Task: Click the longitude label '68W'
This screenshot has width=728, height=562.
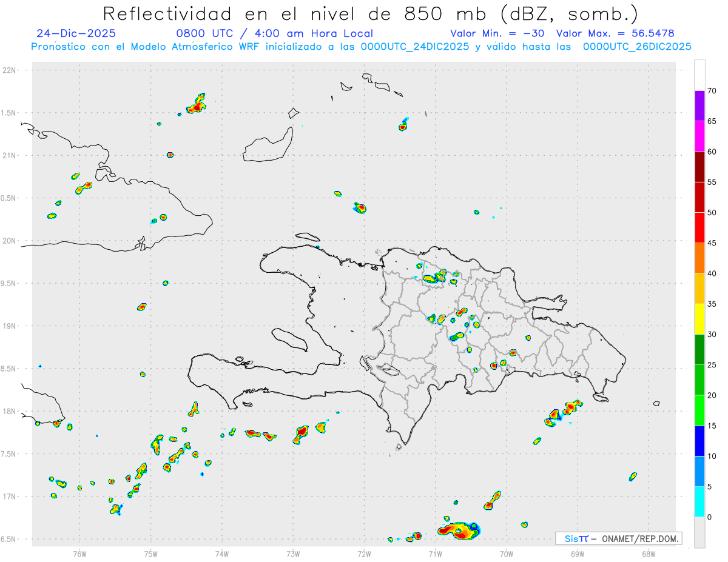Action: pyautogui.click(x=649, y=553)
